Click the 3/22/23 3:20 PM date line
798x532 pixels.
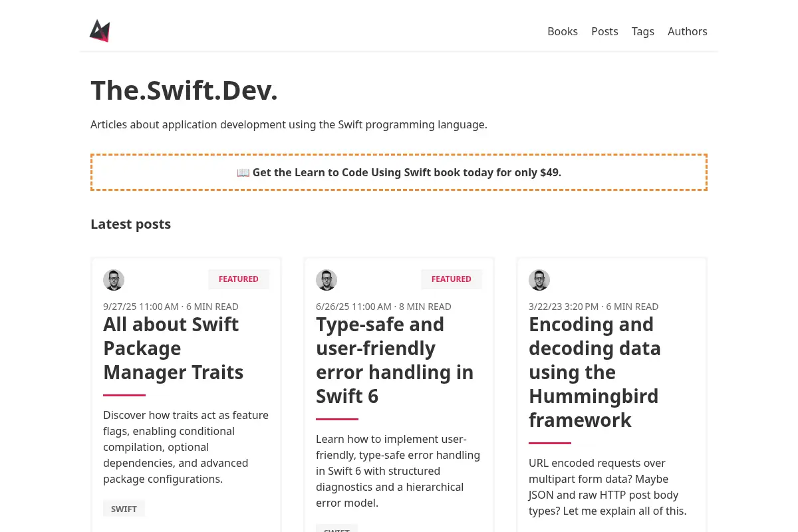pyautogui.click(x=594, y=307)
